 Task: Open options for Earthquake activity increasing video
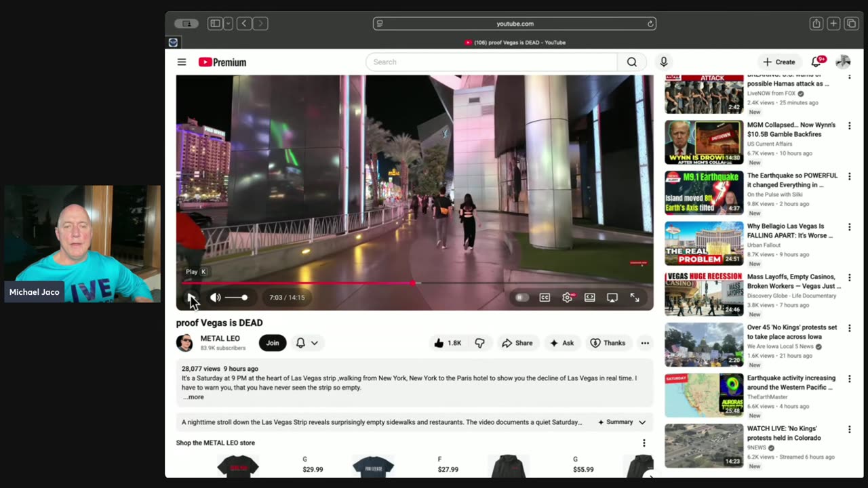[849, 379]
